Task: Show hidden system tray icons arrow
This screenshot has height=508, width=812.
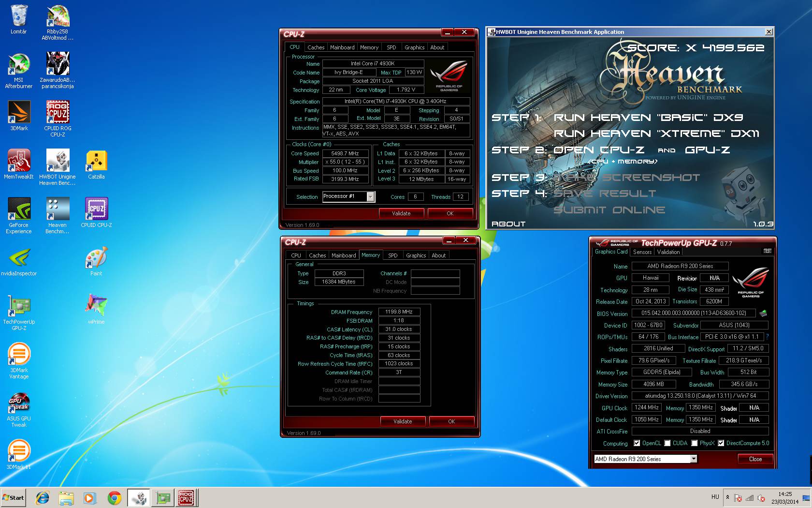Action: (727, 497)
